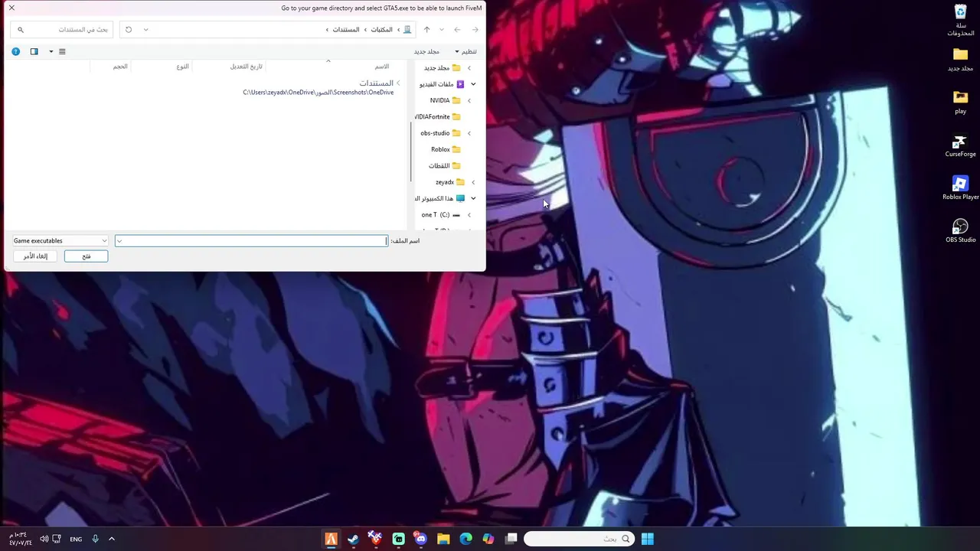Launch the CurseForge desktop shortcut
The image size is (980, 551).
tap(960, 146)
